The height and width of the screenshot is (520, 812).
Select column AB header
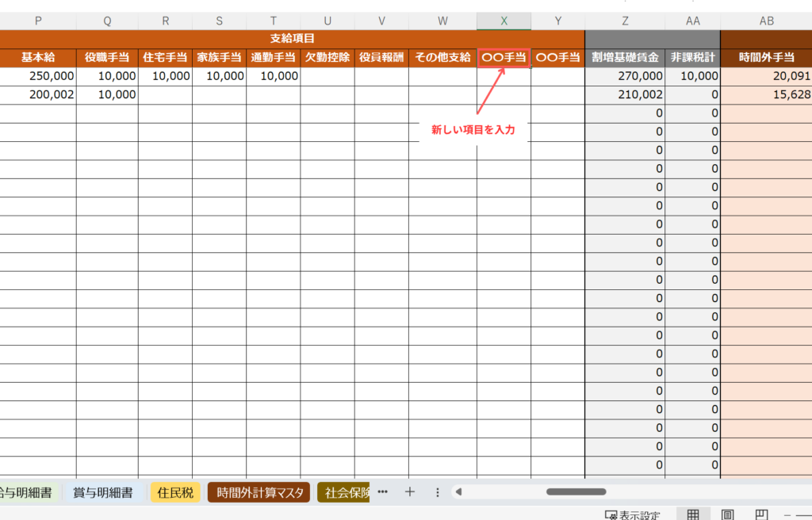tap(766, 21)
